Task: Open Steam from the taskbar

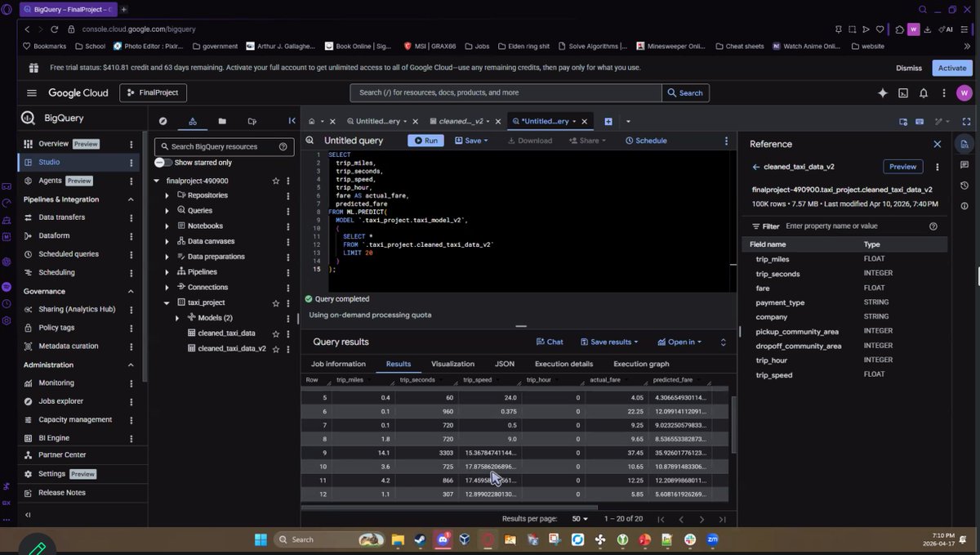Action: [x=420, y=539]
